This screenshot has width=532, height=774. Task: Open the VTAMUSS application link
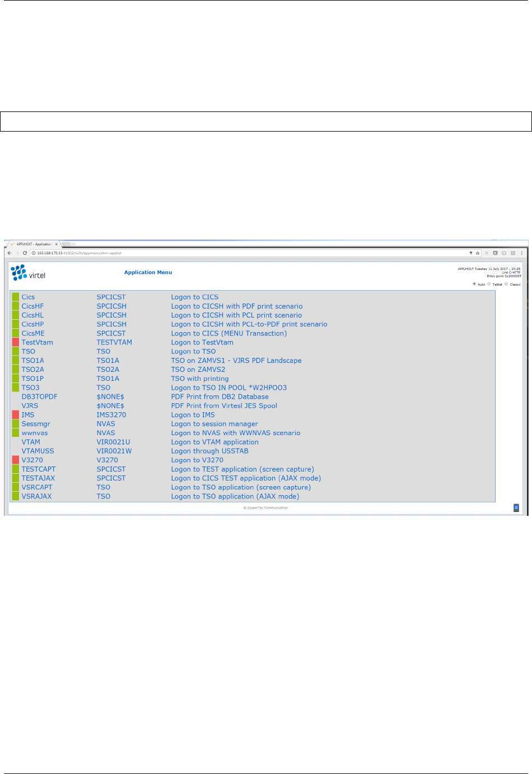pos(38,451)
